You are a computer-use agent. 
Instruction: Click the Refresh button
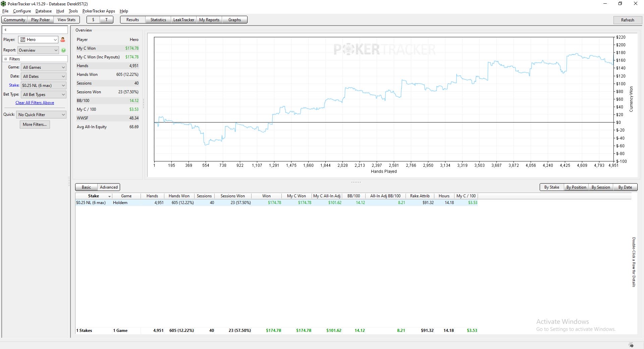[x=627, y=20]
